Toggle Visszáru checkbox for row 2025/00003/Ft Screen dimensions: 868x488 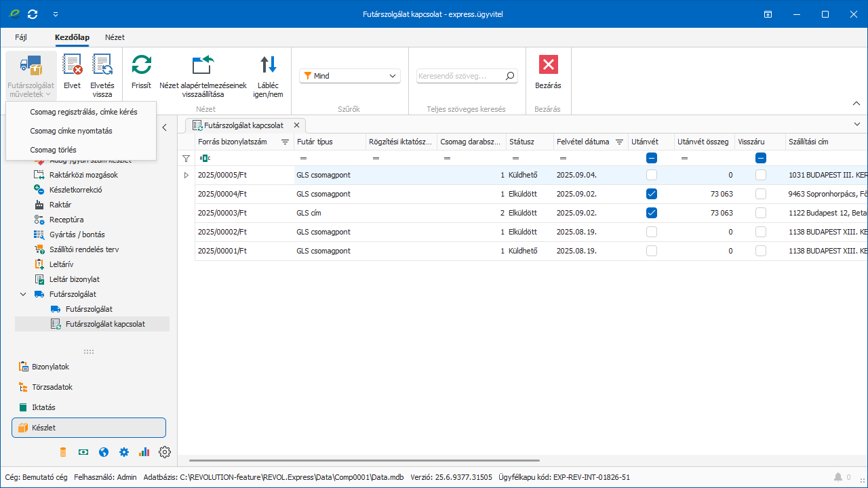coord(761,213)
